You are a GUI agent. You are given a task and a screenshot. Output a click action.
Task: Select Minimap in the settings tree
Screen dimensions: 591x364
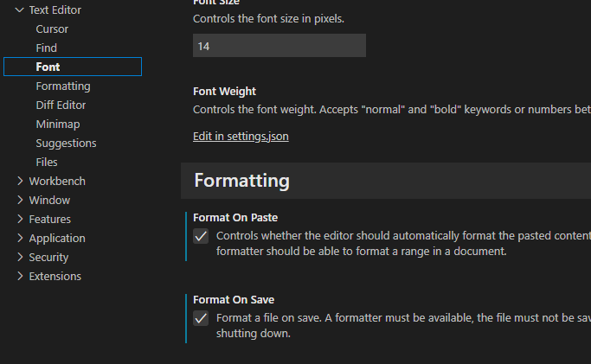(58, 125)
